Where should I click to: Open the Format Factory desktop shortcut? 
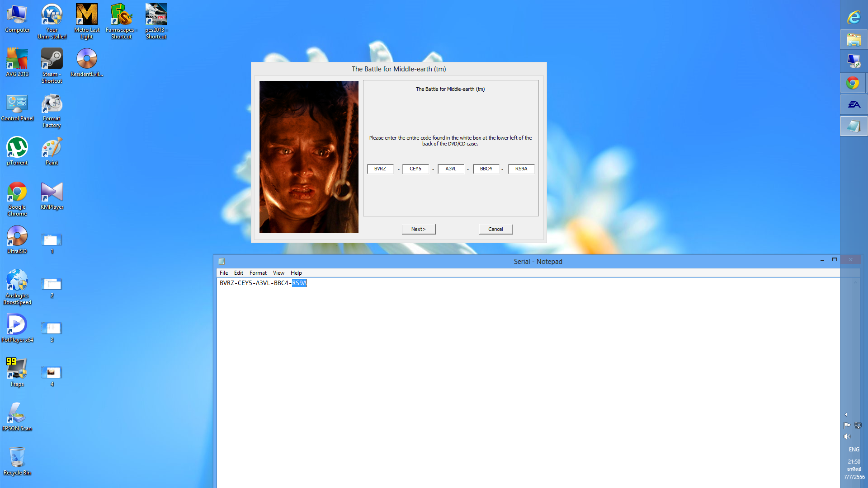coord(52,105)
